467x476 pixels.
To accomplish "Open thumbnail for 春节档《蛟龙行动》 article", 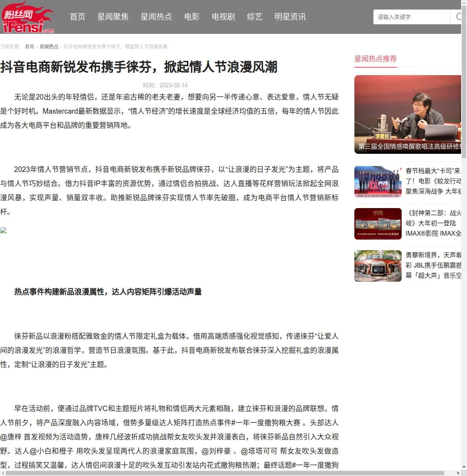I will [x=378, y=182].
